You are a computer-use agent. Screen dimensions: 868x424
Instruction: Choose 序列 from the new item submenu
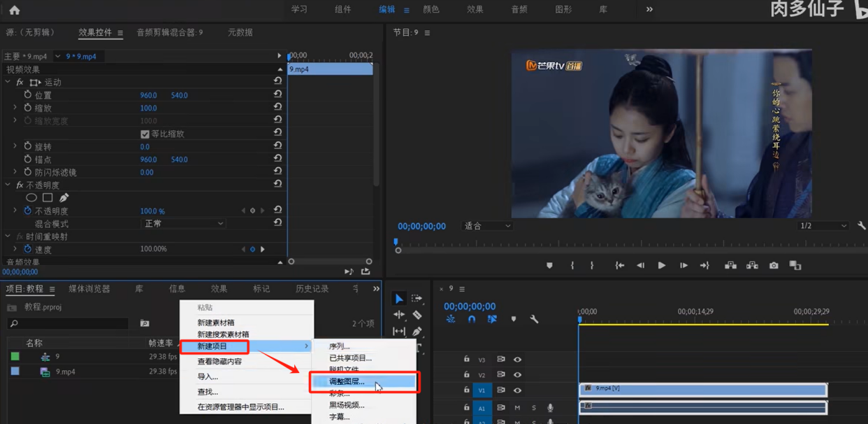pyautogui.click(x=340, y=346)
